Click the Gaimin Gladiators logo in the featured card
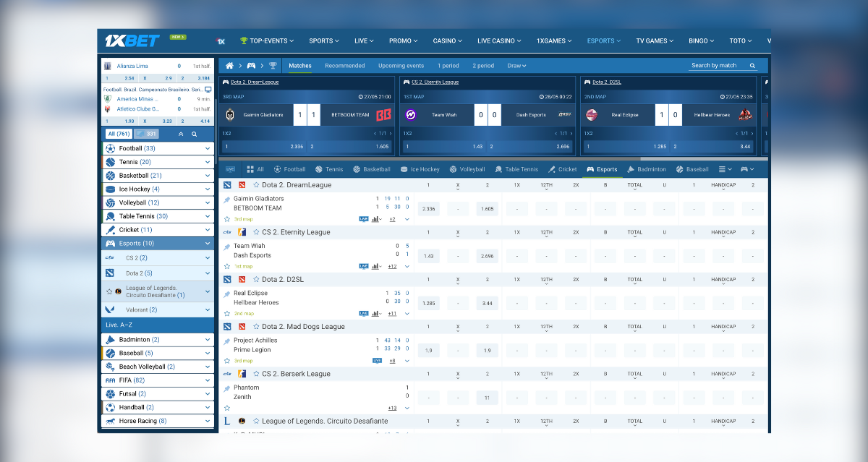 (231, 115)
